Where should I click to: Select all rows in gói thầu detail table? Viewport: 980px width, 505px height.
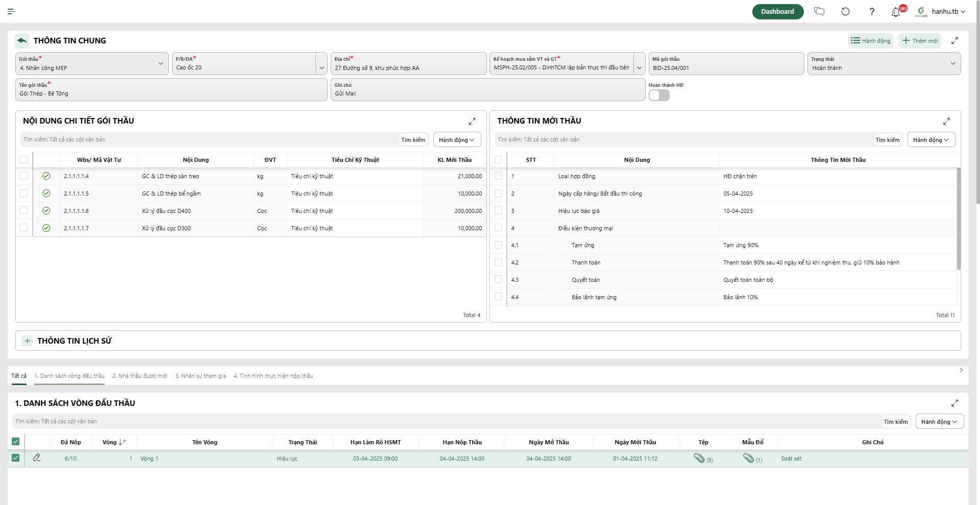click(24, 160)
